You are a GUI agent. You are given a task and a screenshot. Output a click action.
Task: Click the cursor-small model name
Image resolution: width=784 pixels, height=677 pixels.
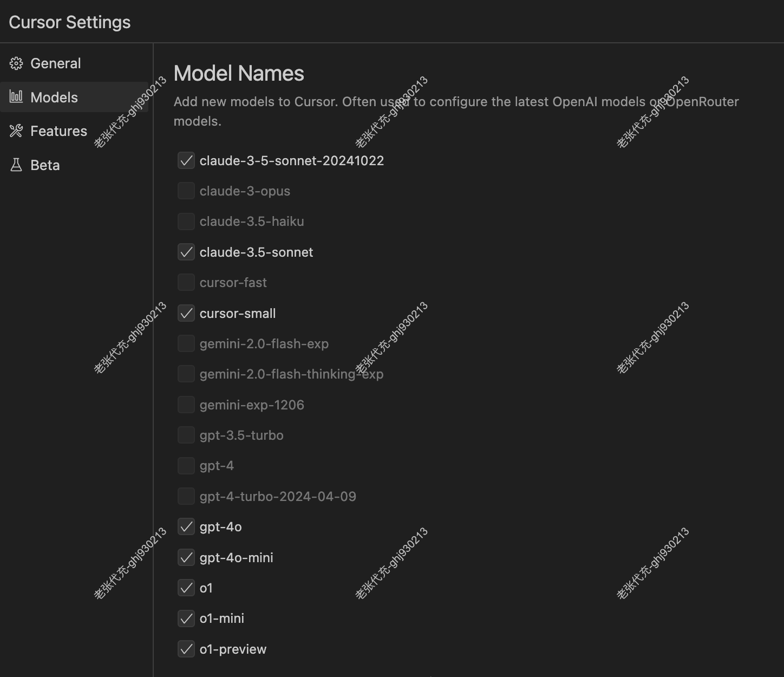[x=238, y=313]
